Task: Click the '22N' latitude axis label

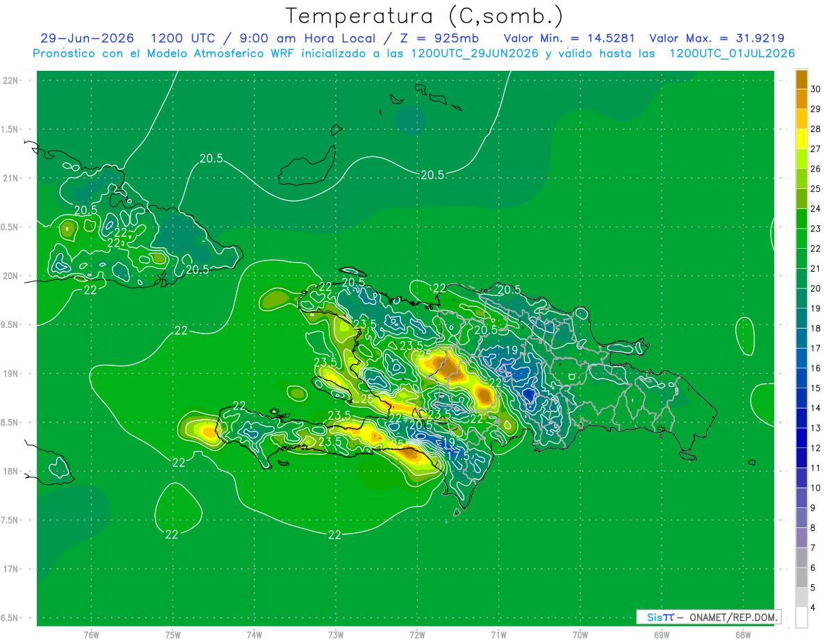Action: (x=12, y=80)
